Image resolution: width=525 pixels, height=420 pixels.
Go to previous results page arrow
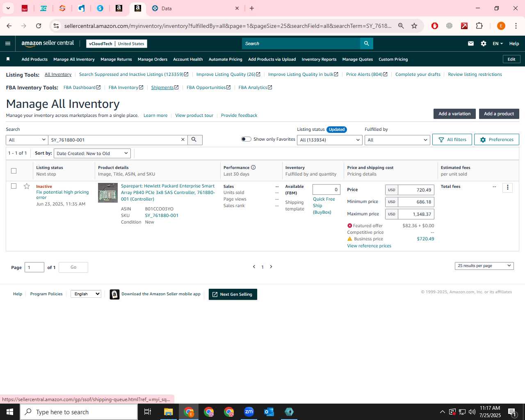254,267
